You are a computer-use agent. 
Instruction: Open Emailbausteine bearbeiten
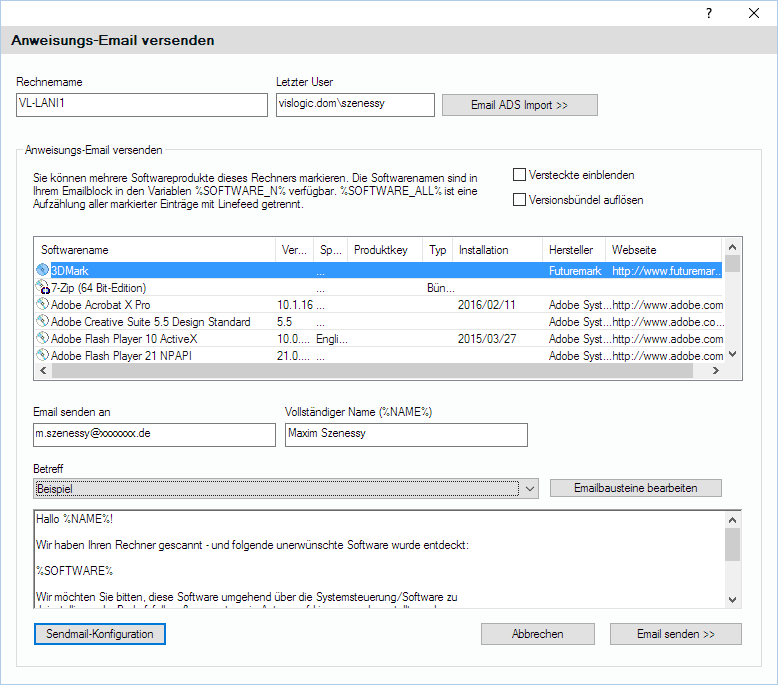coord(636,488)
